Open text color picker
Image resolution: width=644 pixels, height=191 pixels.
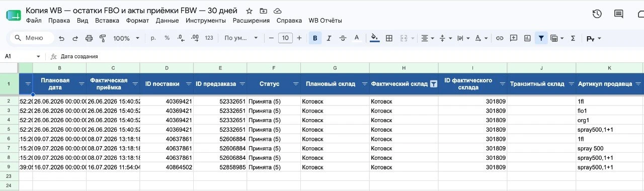coord(357,38)
